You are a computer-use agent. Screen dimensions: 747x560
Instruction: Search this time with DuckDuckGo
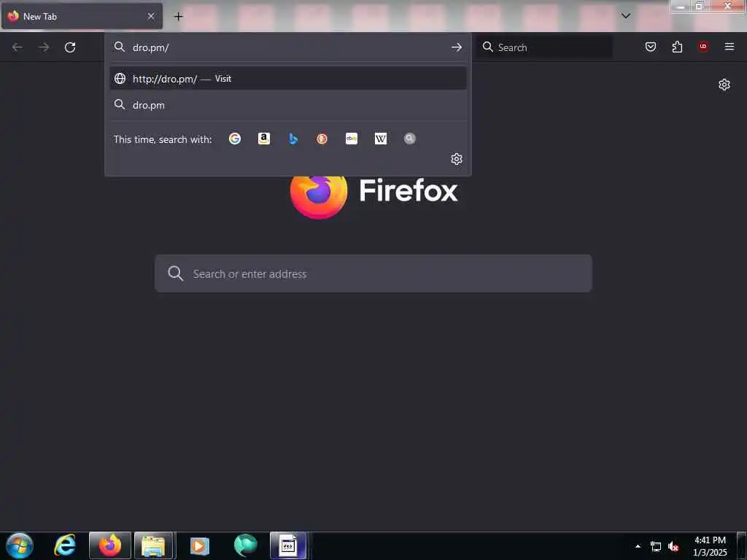coord(322,139)
